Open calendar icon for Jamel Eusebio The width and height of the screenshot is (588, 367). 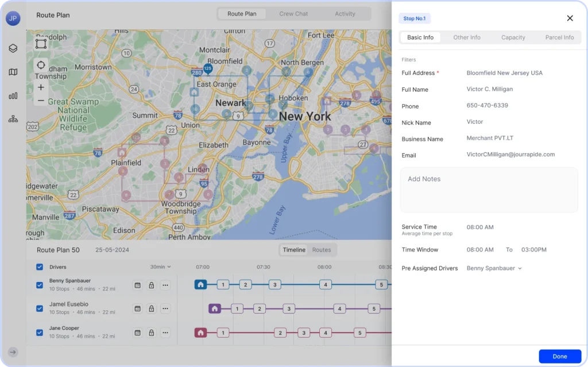[138, 308]
